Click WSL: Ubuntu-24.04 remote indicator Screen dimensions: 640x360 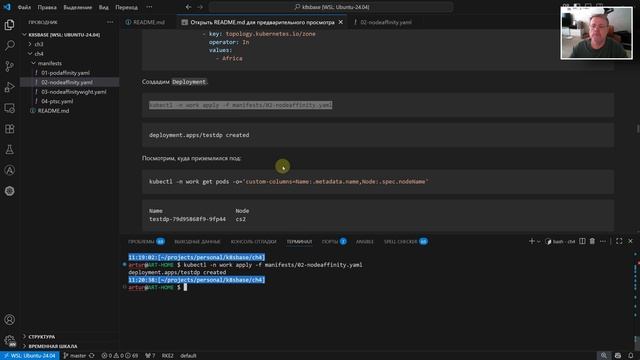[30, 356]
